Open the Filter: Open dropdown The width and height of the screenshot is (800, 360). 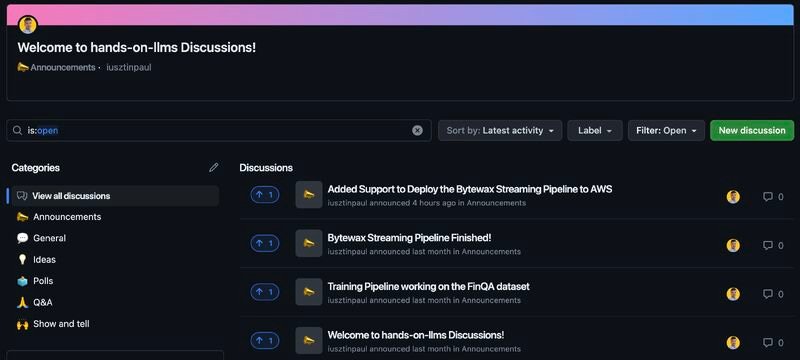point(666,131)
